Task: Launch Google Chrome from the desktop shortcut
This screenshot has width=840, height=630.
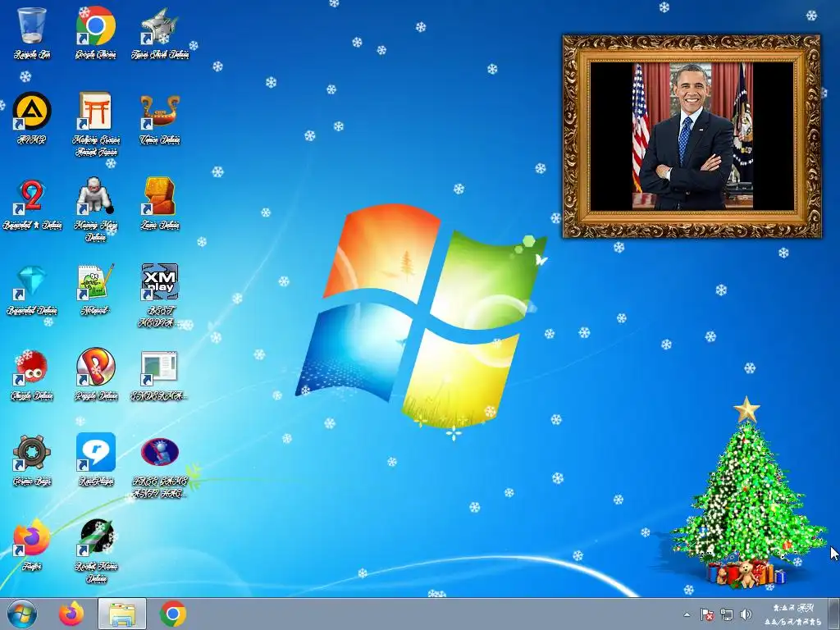Action: [96, 32]
